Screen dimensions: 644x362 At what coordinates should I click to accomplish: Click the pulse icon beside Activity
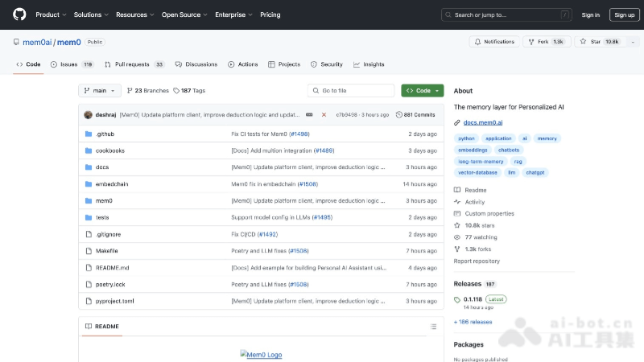(x=457, y=202)
